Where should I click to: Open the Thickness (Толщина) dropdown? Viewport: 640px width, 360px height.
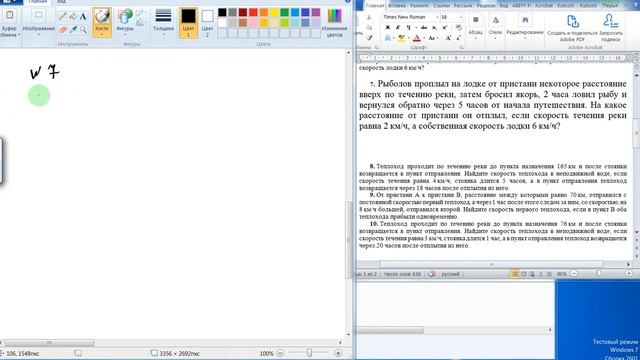tap(163, 22)
